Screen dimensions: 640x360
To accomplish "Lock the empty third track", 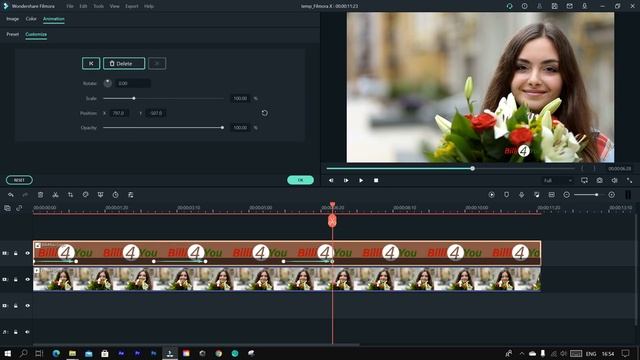I will pos(16,306).
